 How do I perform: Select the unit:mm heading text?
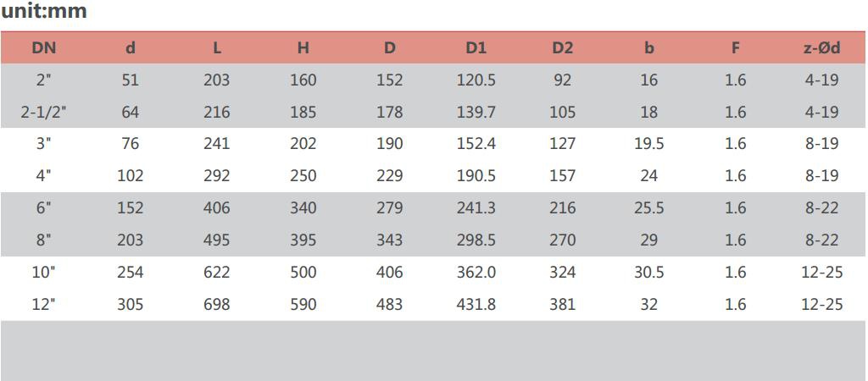44,11
